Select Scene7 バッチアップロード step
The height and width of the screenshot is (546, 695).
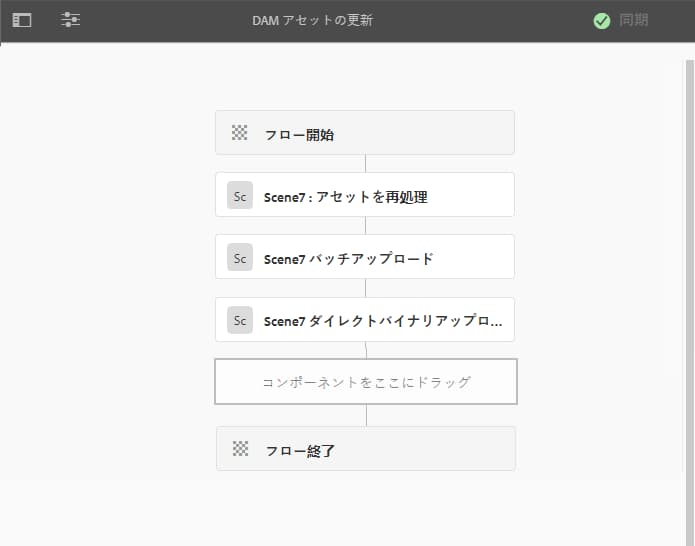tap(365, 257)
